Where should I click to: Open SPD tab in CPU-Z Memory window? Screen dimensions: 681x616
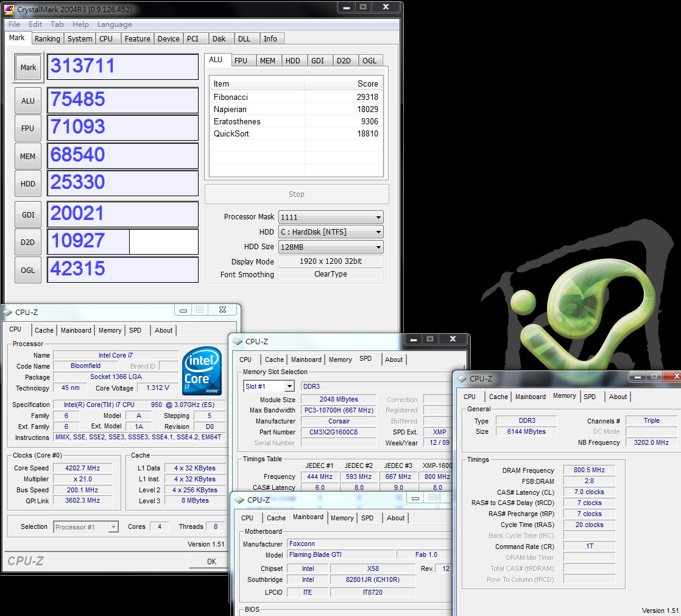click(590, 397)
